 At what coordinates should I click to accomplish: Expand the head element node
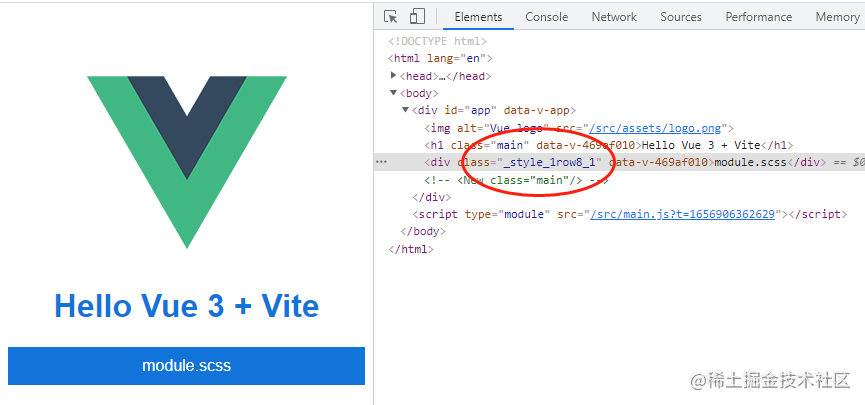pyautogui.click(x=393, y=76)
